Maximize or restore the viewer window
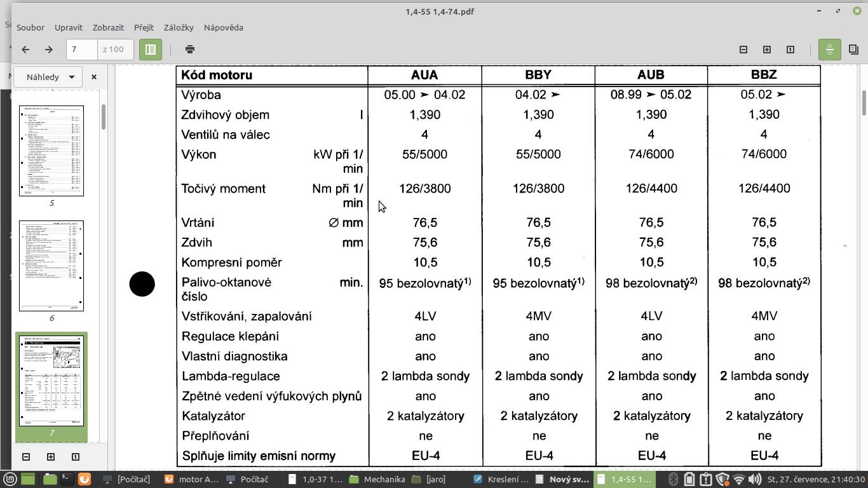Viewport: 868px width, 488px height. coord(838,11)
